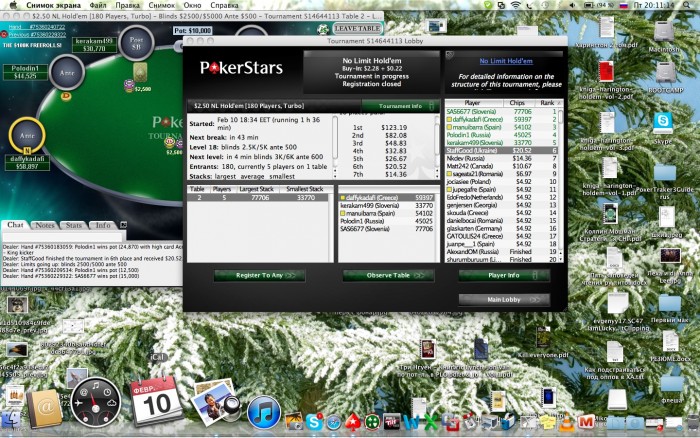Screen dimensions: 700x438
Task: Select Polodin1 (Russia) in table players list
Action: coord(386,221)
